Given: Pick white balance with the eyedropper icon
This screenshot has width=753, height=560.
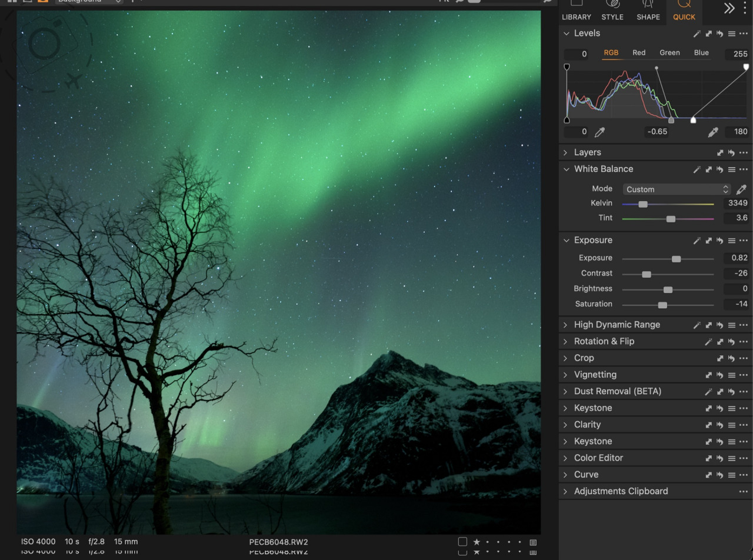Looking at the screenshot, I should coord(741,189).
